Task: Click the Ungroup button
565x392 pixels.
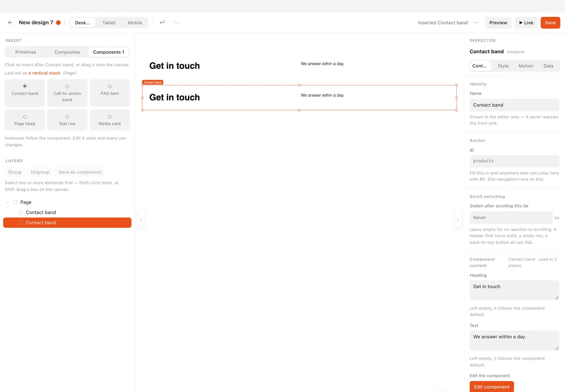Action: pos(40,172)
